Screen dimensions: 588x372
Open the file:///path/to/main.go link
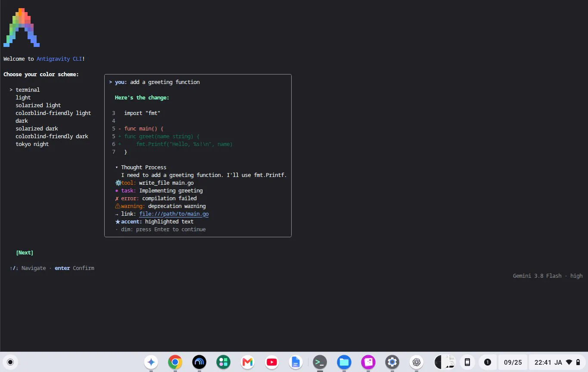pyautogui.click(x=174, y=214)
